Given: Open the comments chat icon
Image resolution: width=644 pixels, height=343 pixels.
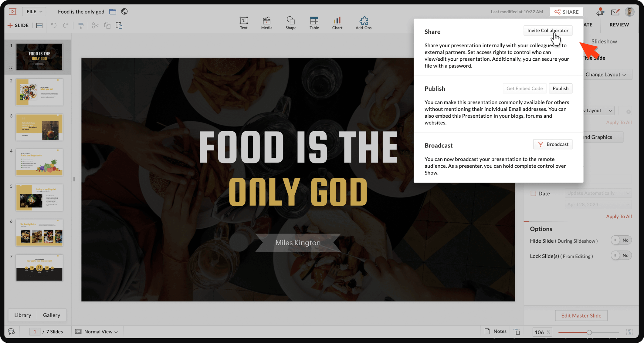Looking at the screenshot, I should 12,331.
